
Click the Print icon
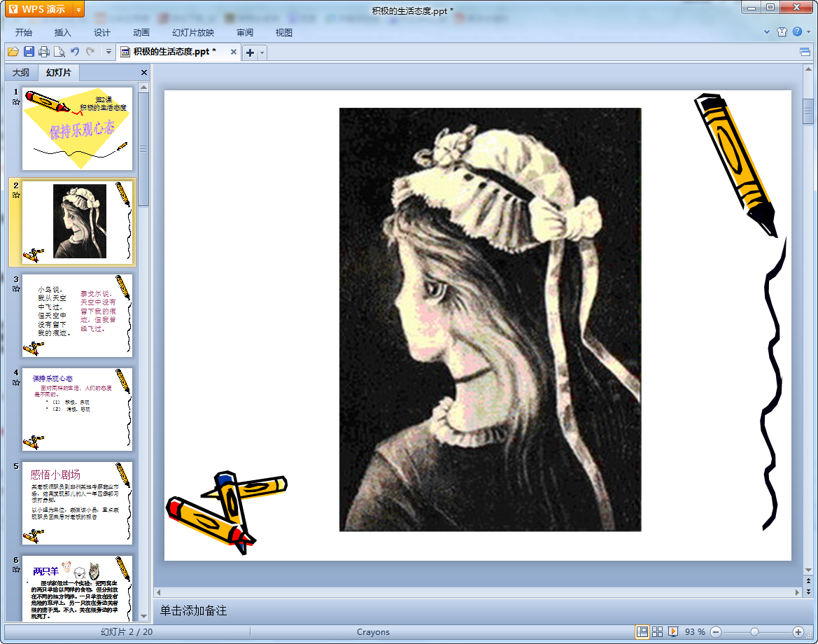(x=44, y=52)
